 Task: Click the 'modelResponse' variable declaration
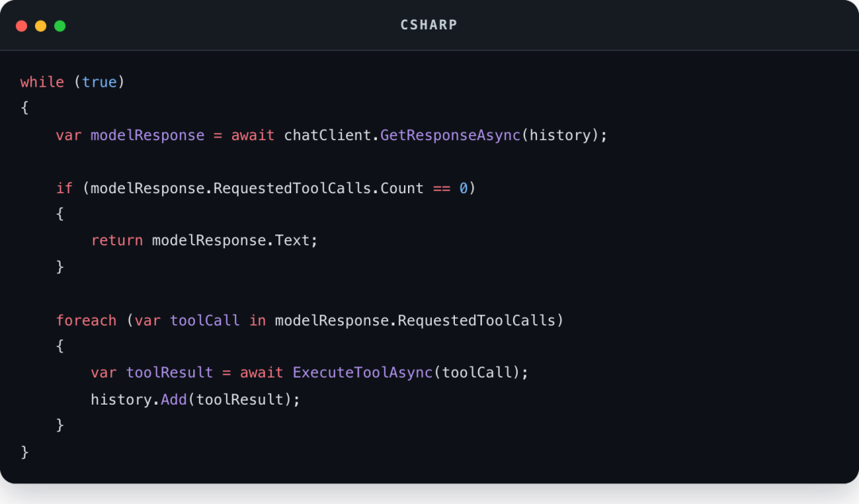coord(147,135)
